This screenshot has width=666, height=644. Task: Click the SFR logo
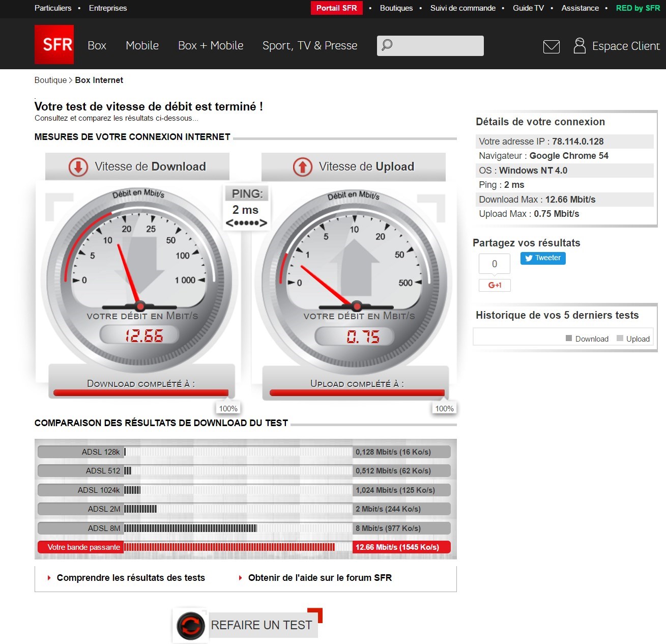[x=54, y=44]
